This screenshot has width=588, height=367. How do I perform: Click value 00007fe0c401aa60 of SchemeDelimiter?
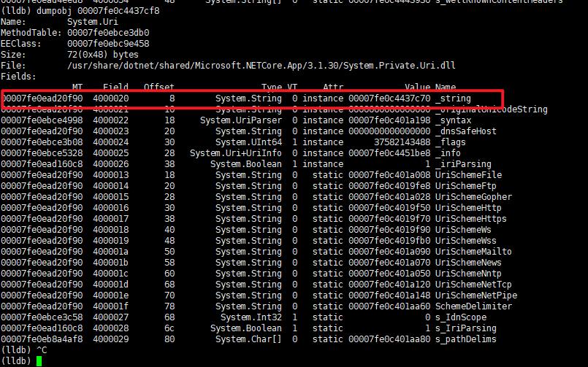click(x=389, y=306)
